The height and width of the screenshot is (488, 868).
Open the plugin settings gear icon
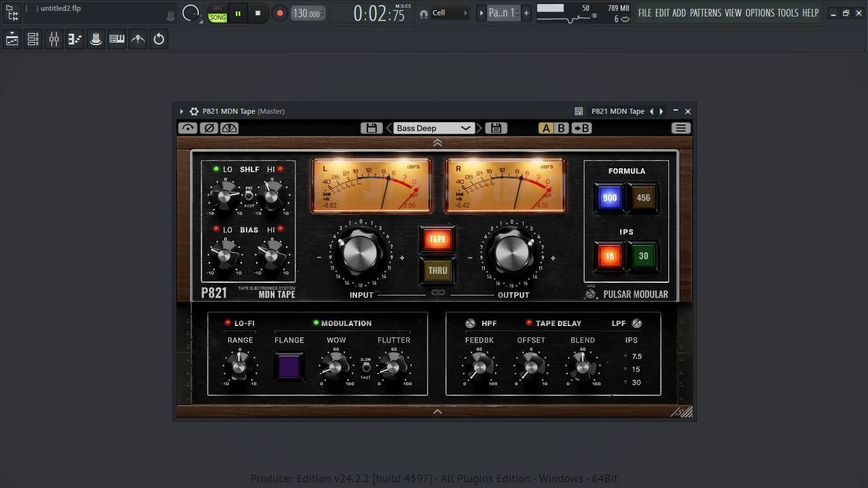coord(194,111)
